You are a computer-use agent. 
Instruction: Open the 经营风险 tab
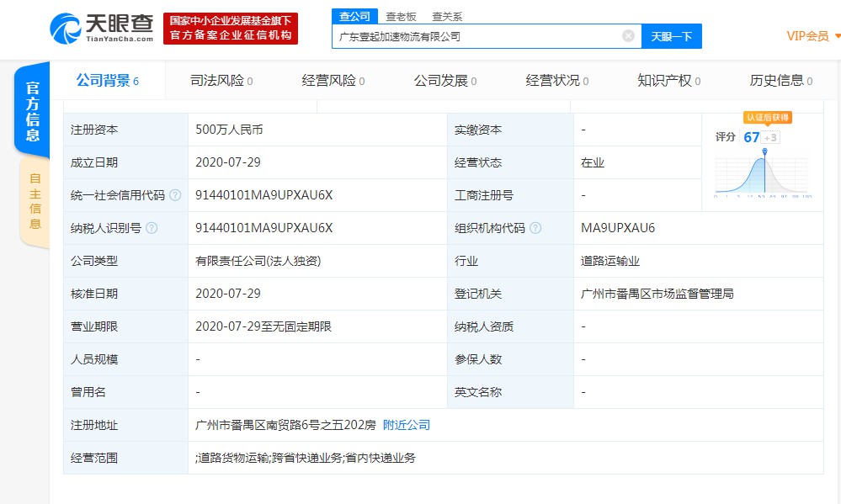[333, 81]
